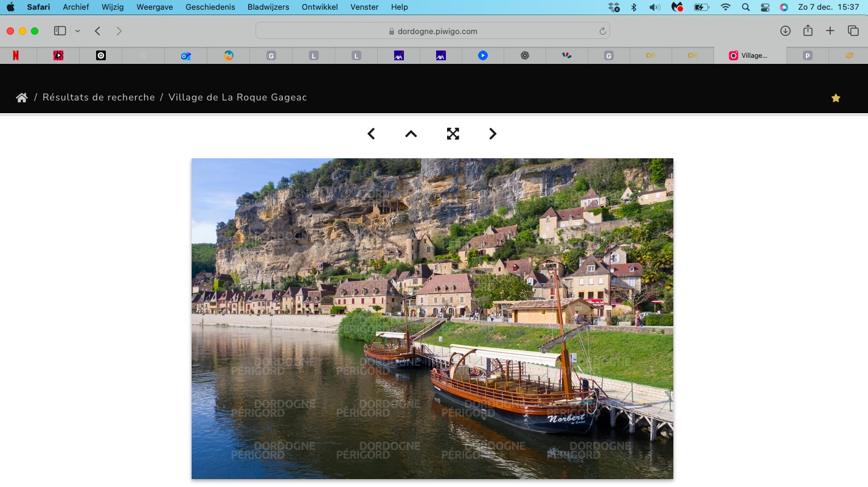Screen dimensions: 868x487
Task: Reload the page with refresh icon
Action: [603, 31]
